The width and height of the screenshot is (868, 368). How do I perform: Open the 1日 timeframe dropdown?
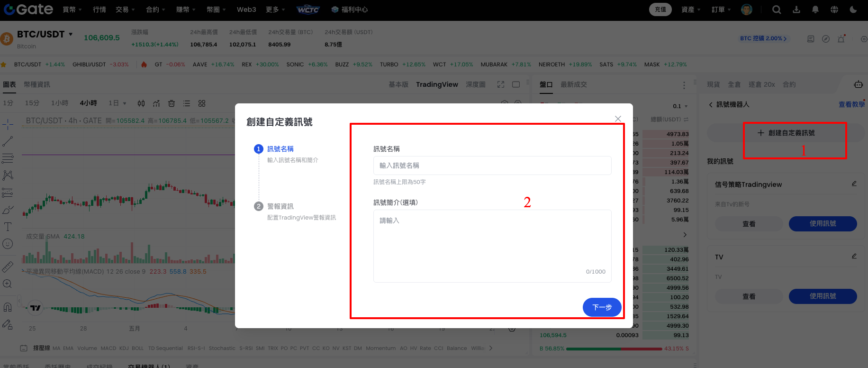(x=117, y=103)
